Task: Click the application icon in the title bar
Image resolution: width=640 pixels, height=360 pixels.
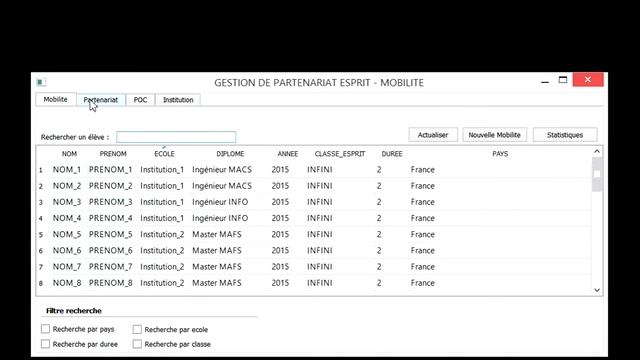Action: (x=41, y=82)
